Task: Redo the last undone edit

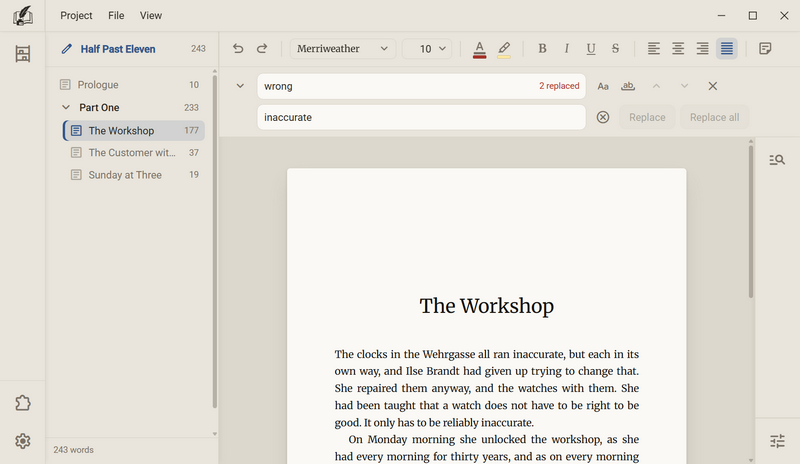Action: (262, 48)
